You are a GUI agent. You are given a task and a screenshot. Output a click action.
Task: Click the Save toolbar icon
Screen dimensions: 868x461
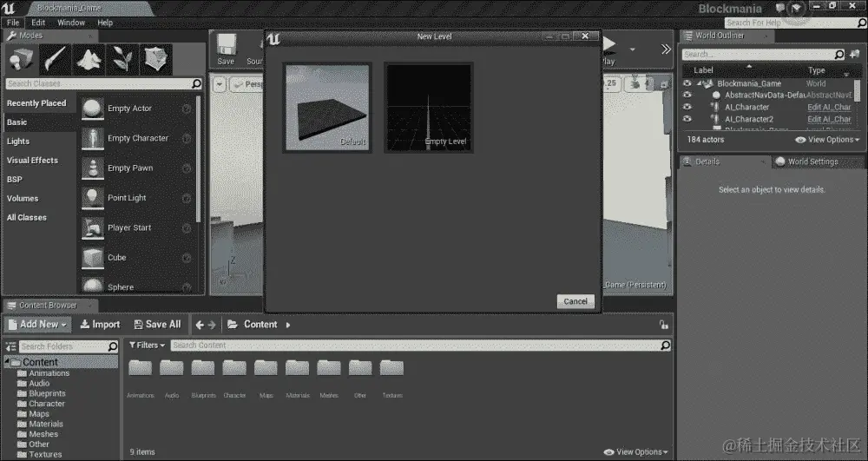(226, 49)
